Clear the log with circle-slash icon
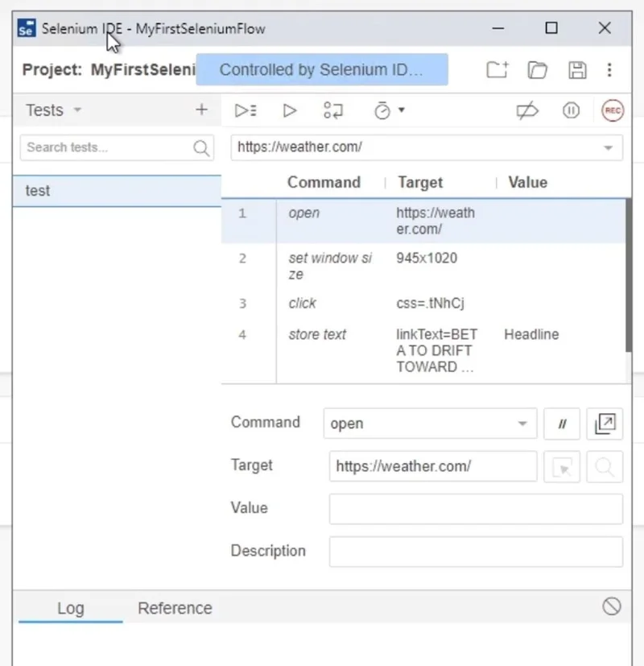The width and height of the screenshot is (644, 666). [611, 606]
